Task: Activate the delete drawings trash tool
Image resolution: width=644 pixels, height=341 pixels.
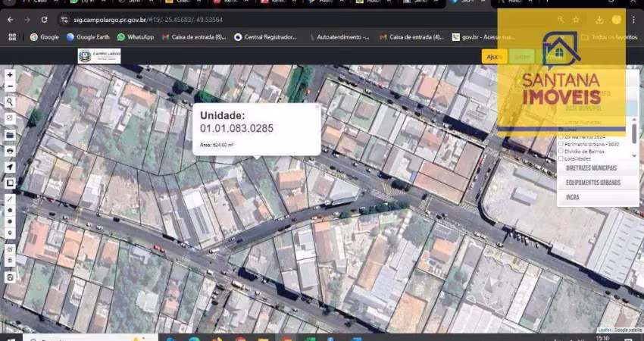Action: pyautogui.click(x=10, y=261)
